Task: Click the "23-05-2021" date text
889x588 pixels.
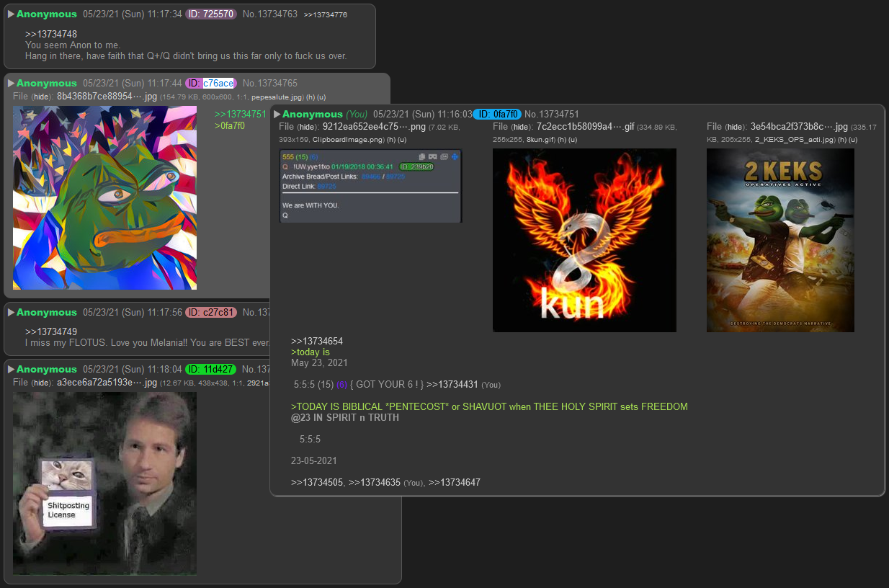Action: [x=314, y=461]
